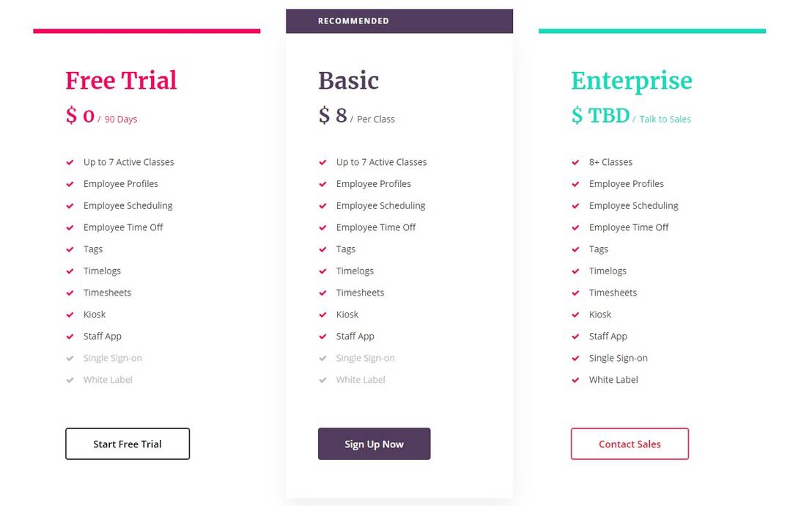Select the checkmark next to Tags under Basic
This screenshot has height=506, width=812.
(x=322, y=249)
